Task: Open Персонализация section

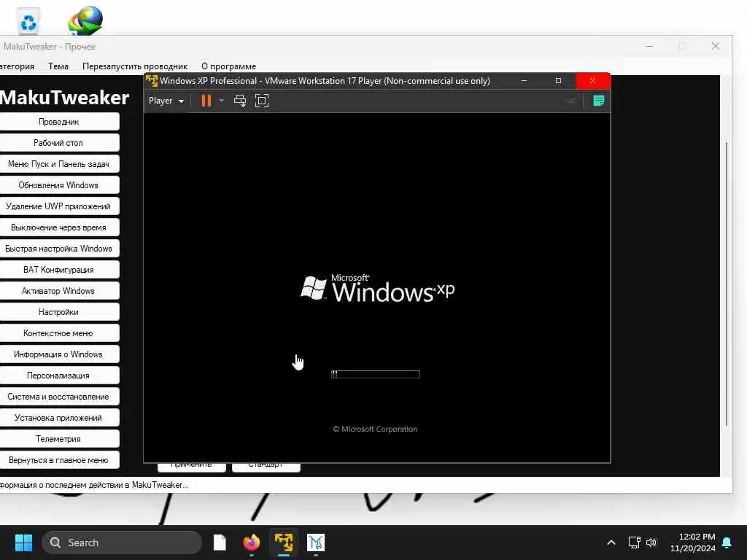Action: click(59, 376)
